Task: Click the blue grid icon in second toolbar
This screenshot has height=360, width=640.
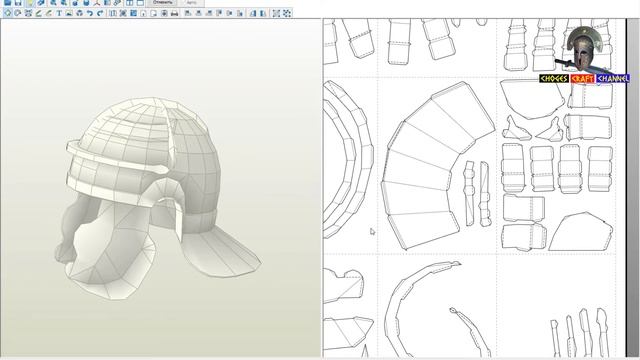Action: [133, 13]
